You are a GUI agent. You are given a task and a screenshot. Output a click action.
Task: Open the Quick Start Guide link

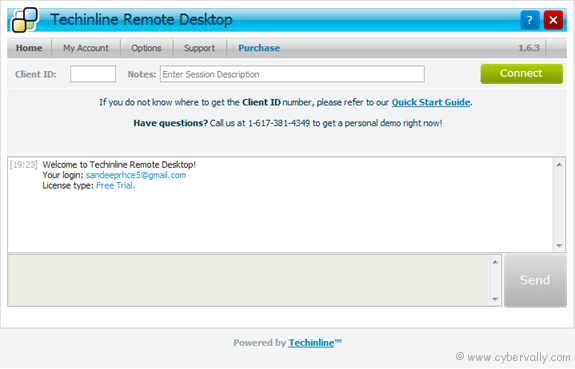point(431,102)
